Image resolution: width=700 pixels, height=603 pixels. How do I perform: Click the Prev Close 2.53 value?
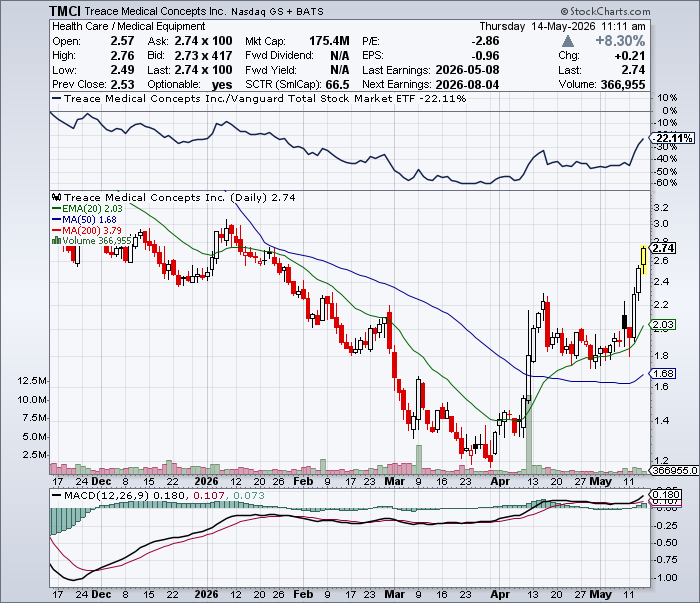[122, 85]
